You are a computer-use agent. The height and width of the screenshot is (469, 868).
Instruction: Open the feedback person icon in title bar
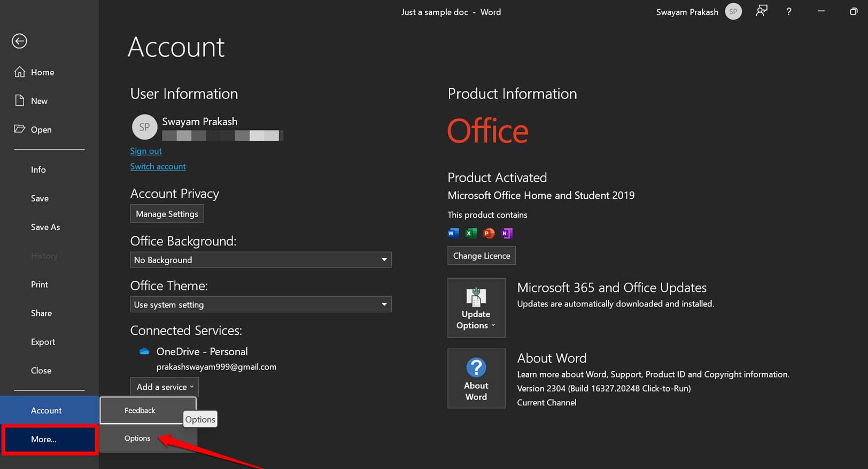762,11
